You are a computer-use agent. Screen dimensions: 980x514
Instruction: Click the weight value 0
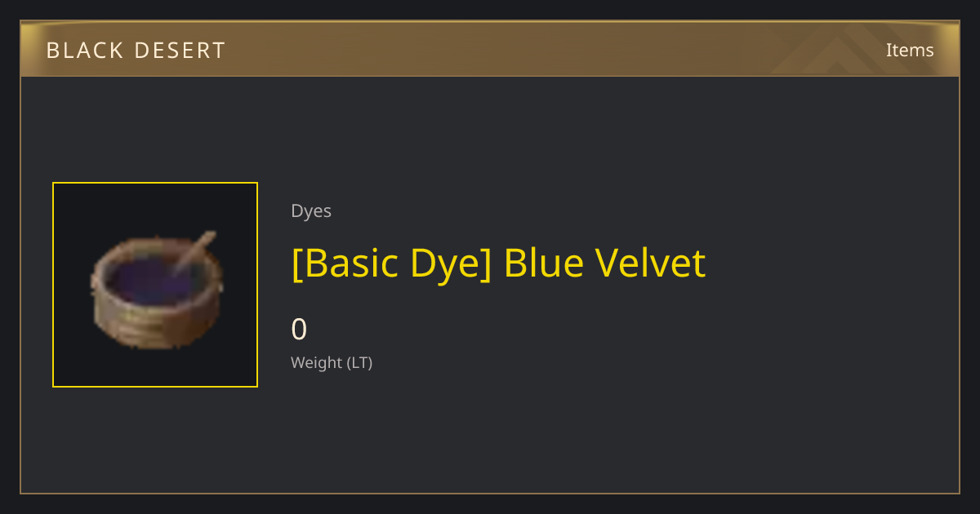click(x=299, y=330)
